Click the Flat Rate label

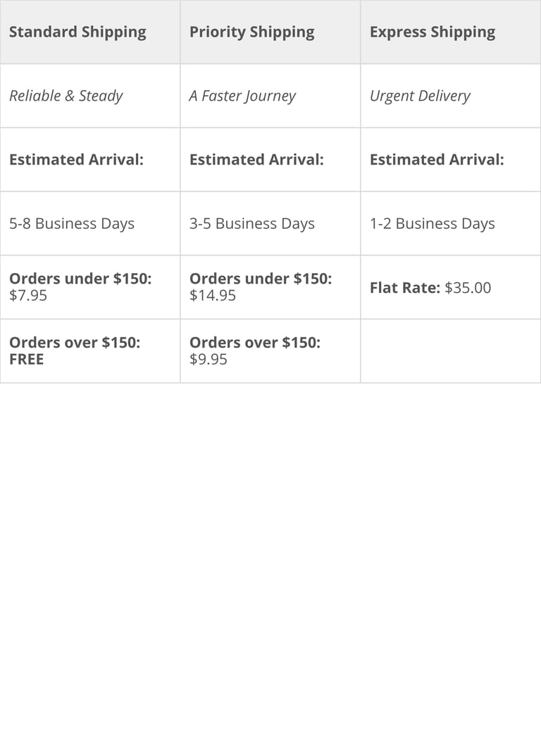(x=404, y=288)
